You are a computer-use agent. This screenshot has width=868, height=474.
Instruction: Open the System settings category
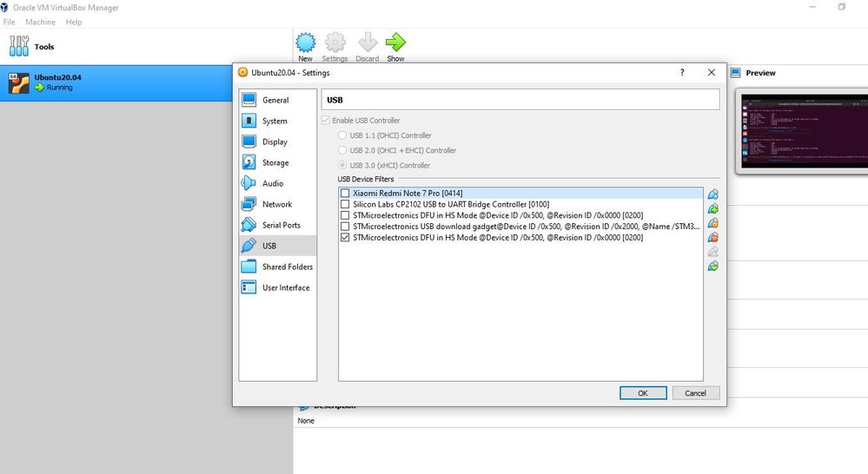click(278, 121)
